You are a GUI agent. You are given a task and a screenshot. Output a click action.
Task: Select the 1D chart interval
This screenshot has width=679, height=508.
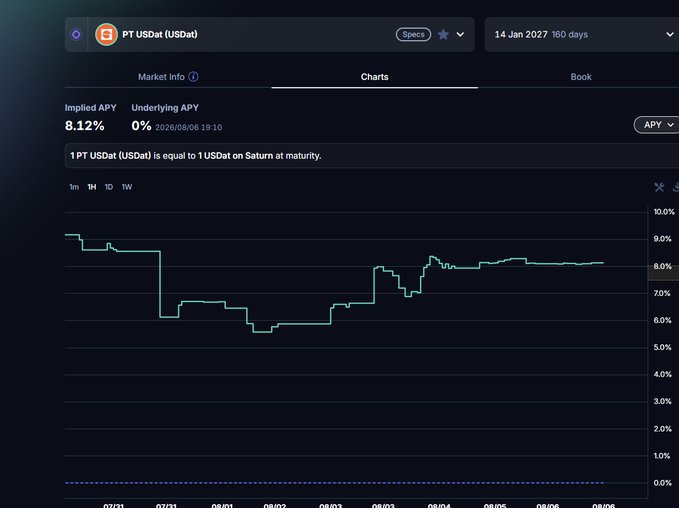tap(109, 187)
